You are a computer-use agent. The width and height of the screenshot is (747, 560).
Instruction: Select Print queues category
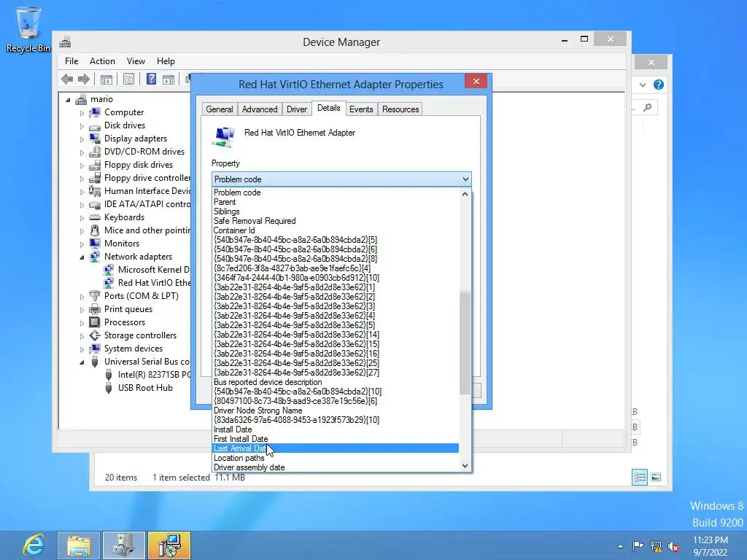coord(128,309)
